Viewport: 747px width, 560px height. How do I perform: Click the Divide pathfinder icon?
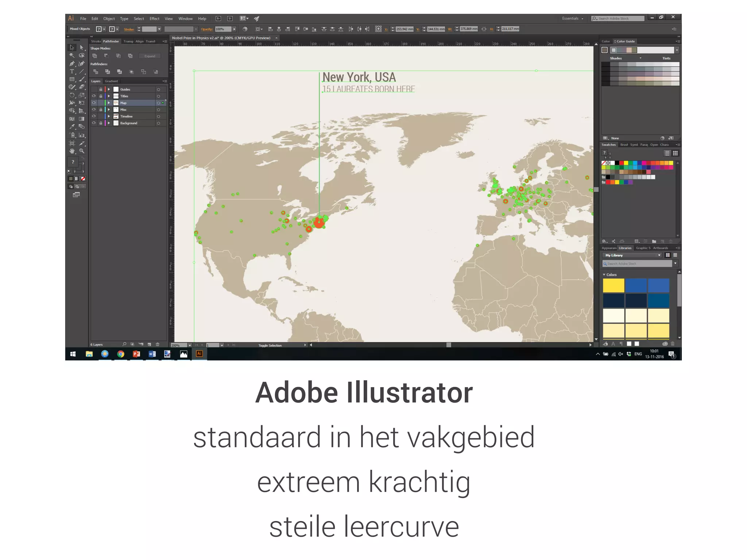pyautogui.click(x=96, y=72)
